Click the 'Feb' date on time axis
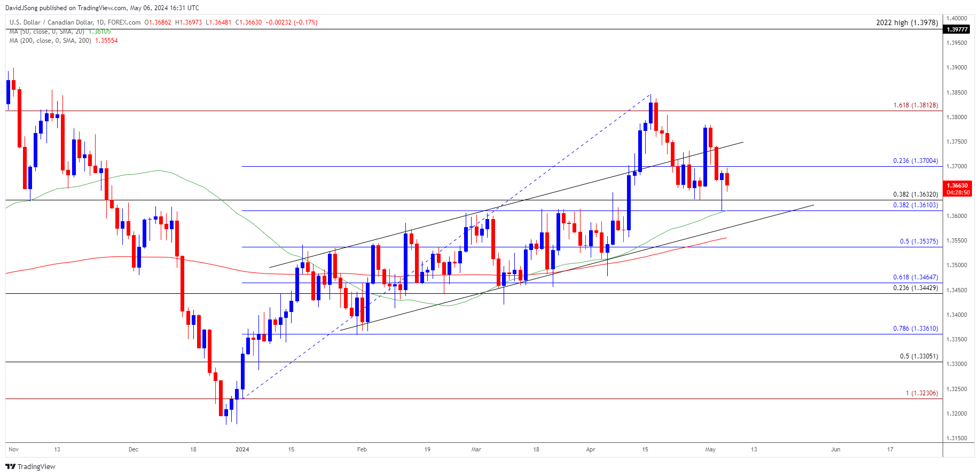The image size is (980, 476). pyautogui.click(x=362, y=449)
